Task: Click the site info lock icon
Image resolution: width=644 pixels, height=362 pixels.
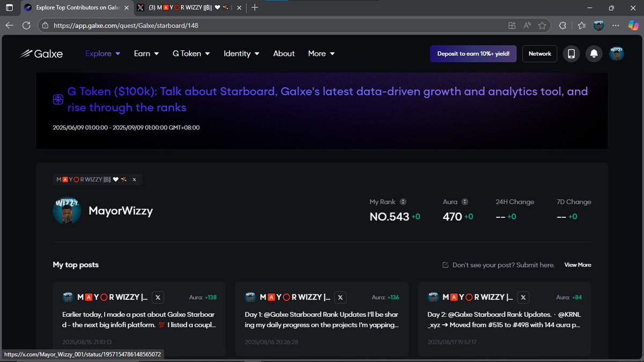Action: 45,25
